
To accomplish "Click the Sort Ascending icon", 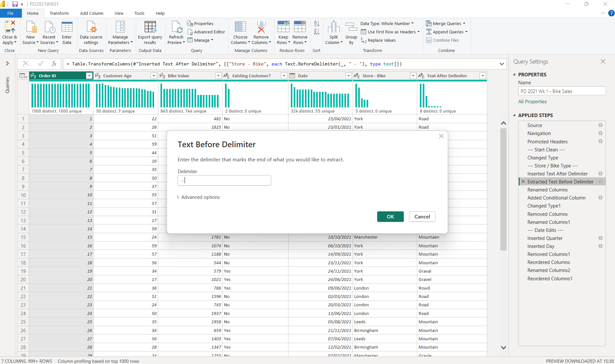I will click(x=316, y=24).
